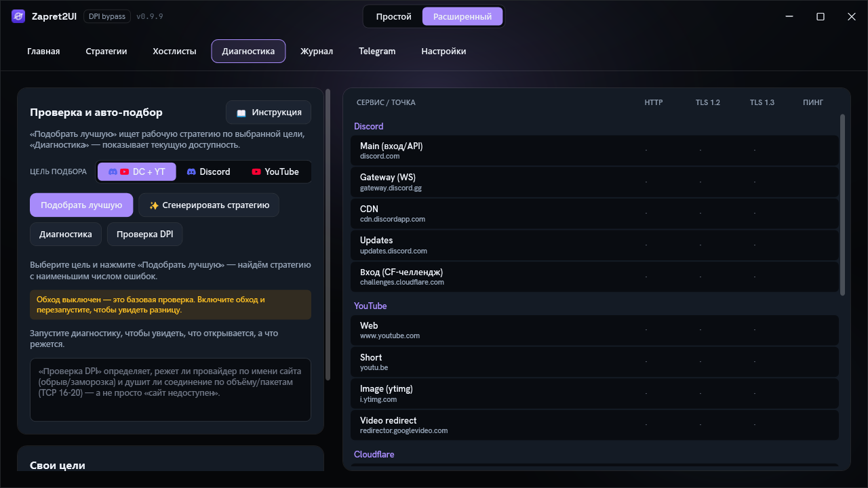The height and width of the screenshot is (488, 868).
Task: Select the Updates updates.discord.com row
Action: [595, 245]
